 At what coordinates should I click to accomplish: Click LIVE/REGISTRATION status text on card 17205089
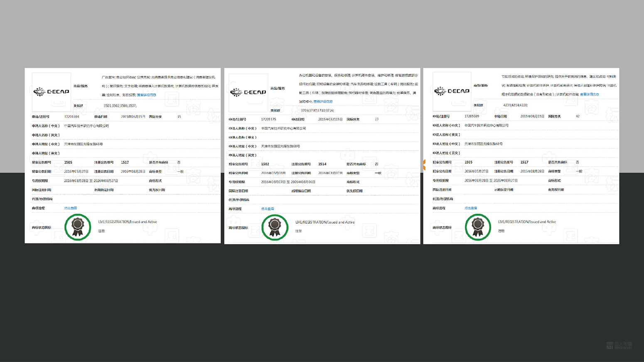tap(527, 222)
